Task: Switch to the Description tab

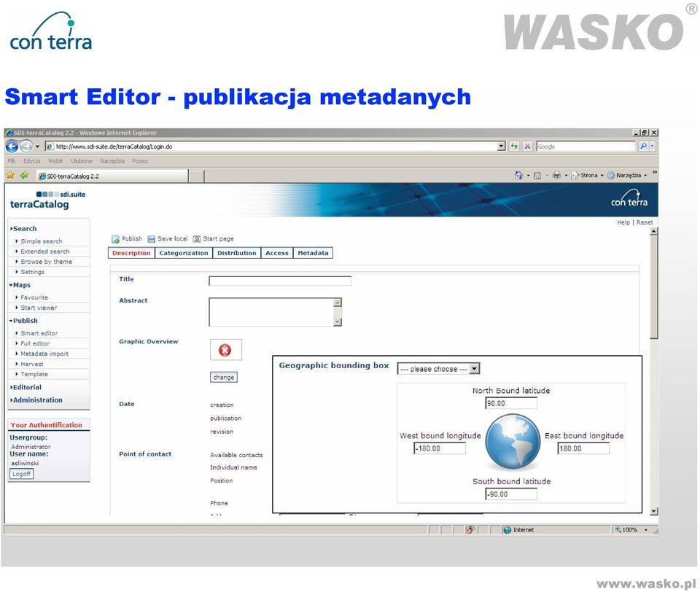Action: point(131,253)
